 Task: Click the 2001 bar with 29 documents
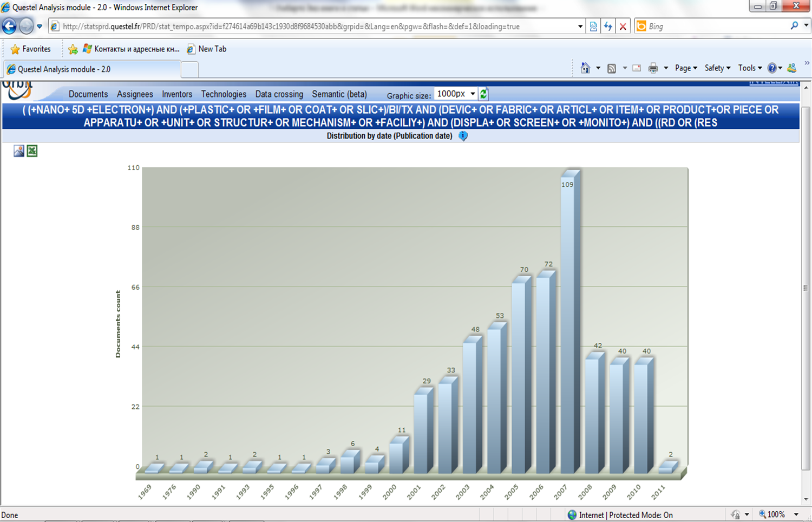click(423, 431)
